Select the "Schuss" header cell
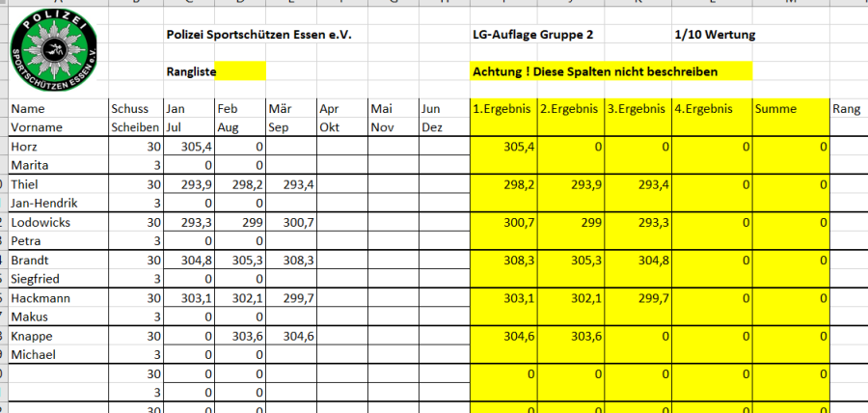The height and width of the screenshot is (413, 868). pos(134,109)
